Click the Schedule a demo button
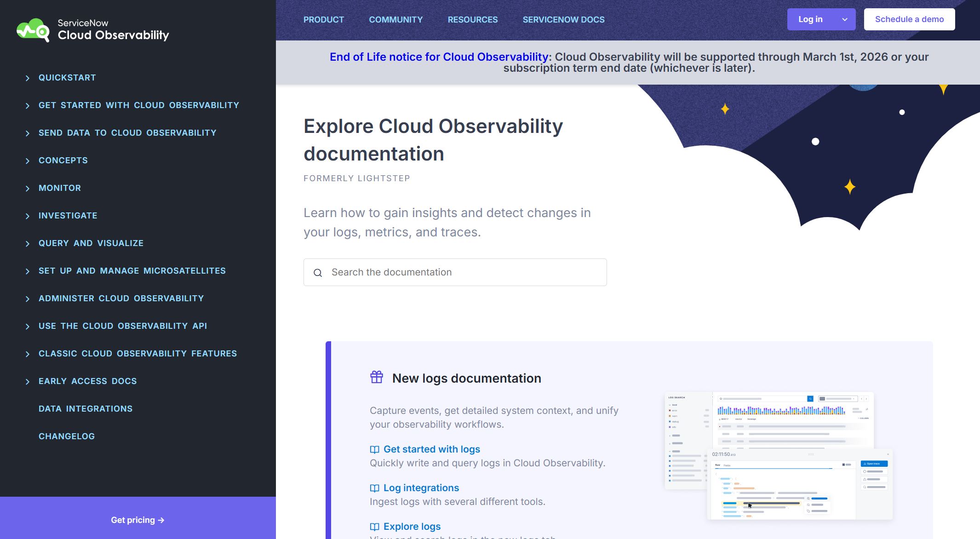The height and width of the screenshot is (539, 980). [909, 19]
